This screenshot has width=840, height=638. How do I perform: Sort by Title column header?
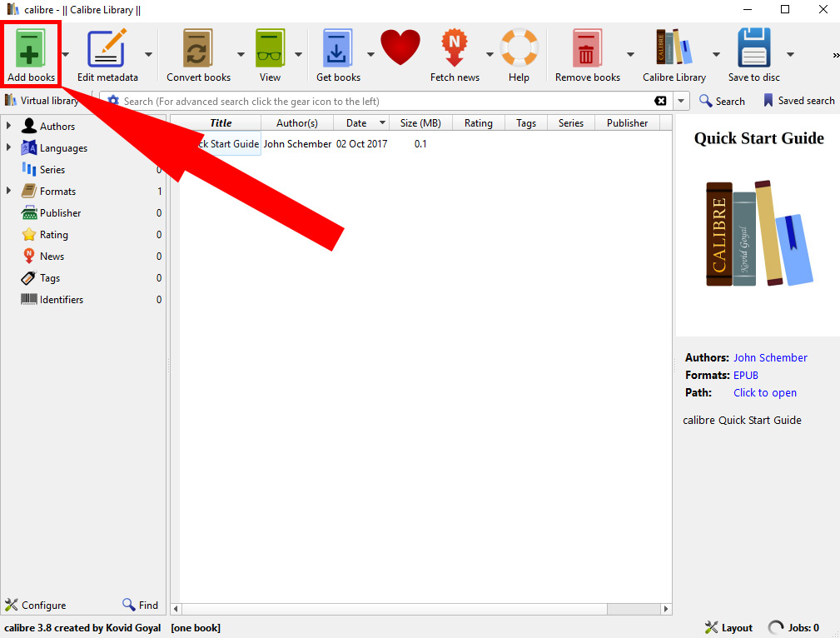pos(220,122)
